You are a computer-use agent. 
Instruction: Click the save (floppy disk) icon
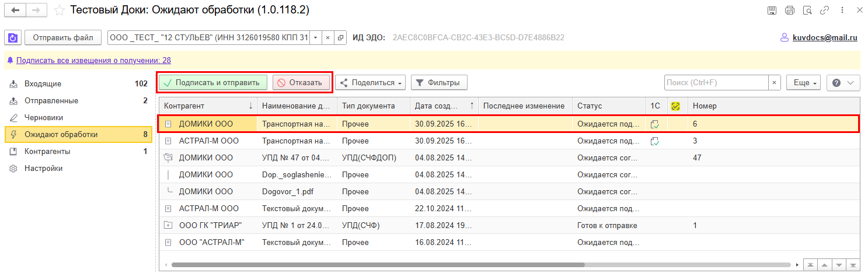pos(772,10)
